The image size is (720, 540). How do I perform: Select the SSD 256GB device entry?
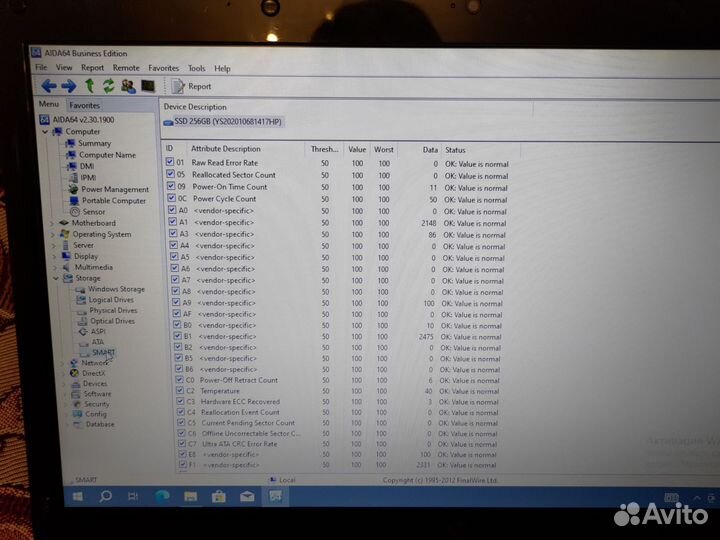(223, 122)
